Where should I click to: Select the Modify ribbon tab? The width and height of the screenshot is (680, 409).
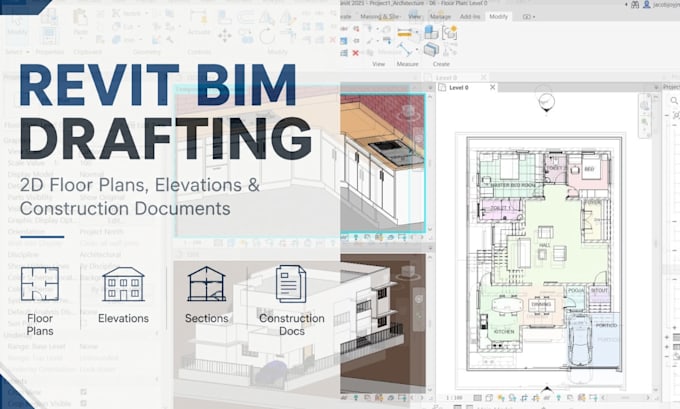tap(498, 16)
